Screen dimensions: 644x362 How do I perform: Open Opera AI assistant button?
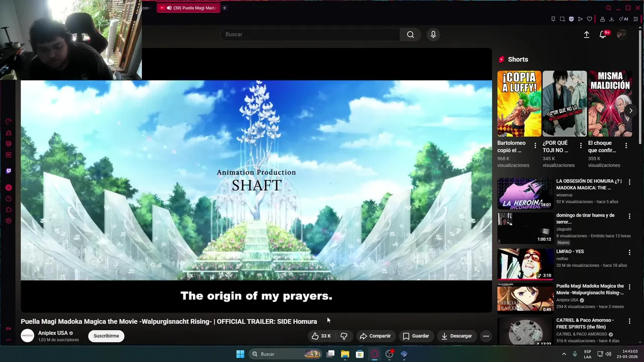pyautogui.click(x=624, y=19)
